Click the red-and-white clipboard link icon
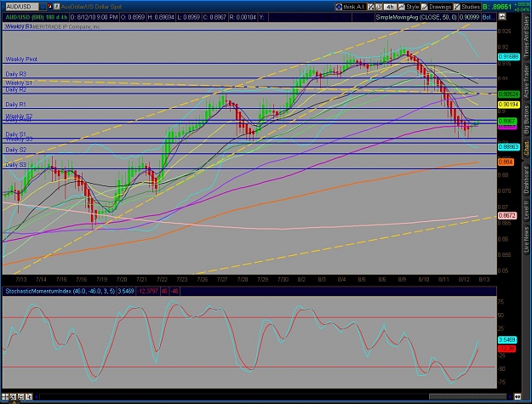Viewport: 532px width, 404px height. click(x=50, y=7)
